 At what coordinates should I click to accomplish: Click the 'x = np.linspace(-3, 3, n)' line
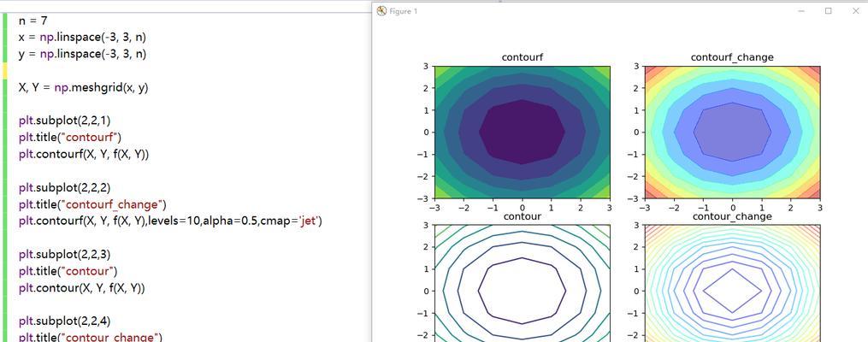(82, 38)
